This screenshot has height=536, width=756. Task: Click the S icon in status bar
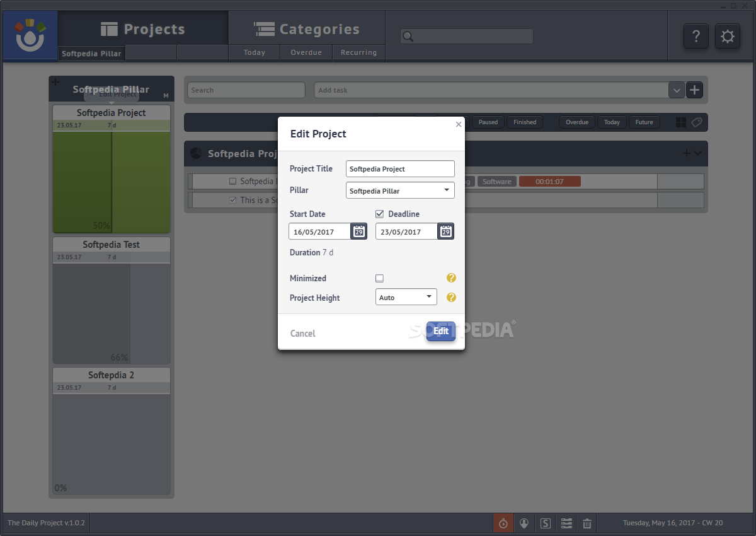(x=546, y=523)
